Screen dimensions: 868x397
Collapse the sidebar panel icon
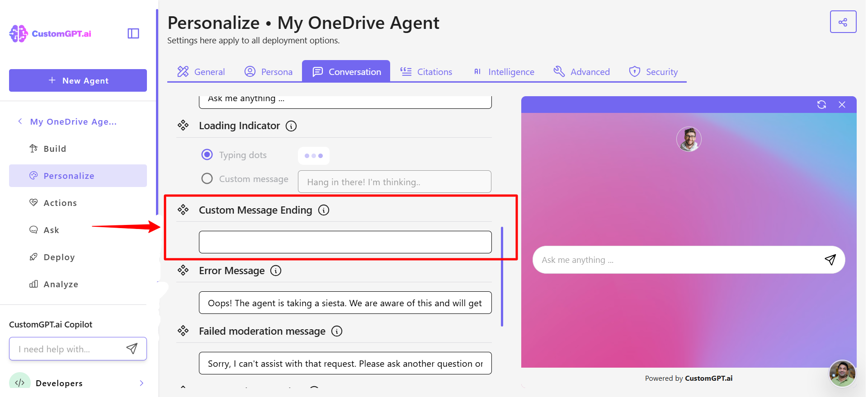133,33
